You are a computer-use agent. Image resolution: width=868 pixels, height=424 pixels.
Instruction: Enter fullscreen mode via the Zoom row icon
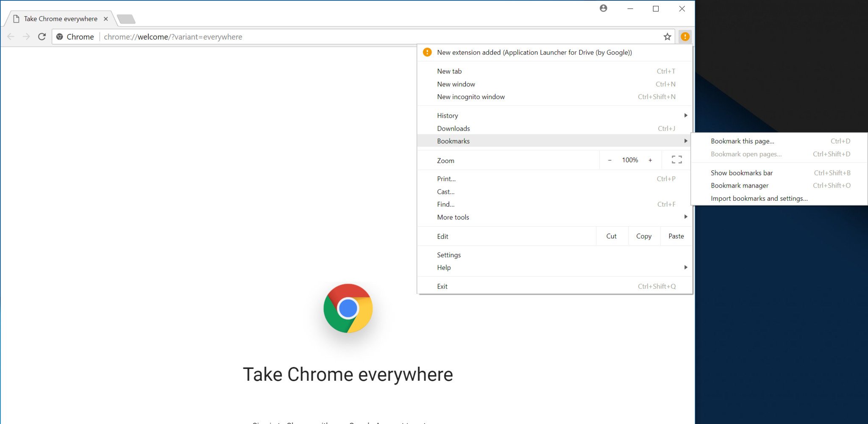pyautogui.click(x=677, y=160)
